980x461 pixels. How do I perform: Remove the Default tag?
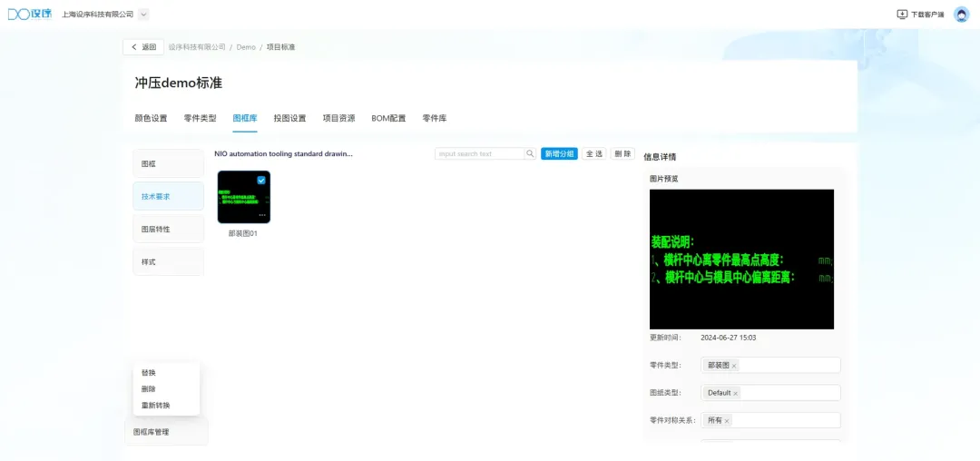tap(736, 394)
